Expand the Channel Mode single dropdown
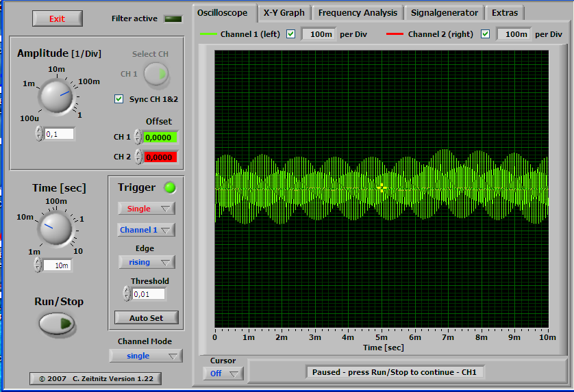 click(145, 356)
